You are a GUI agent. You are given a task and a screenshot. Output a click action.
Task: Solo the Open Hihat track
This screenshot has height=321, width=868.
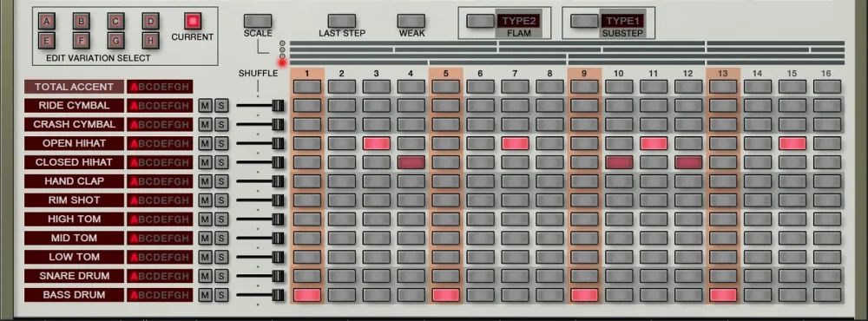pyautogui.click(x=220, y=143)
